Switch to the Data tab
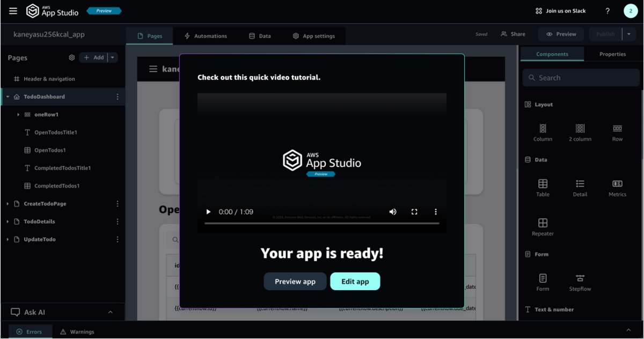Screen dimensions: 644x339 260,36
